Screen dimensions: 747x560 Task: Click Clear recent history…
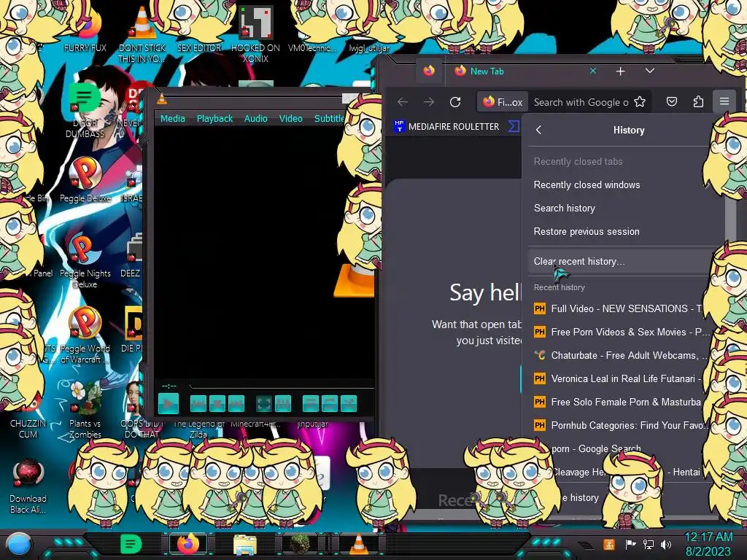(x=619, y=262)
